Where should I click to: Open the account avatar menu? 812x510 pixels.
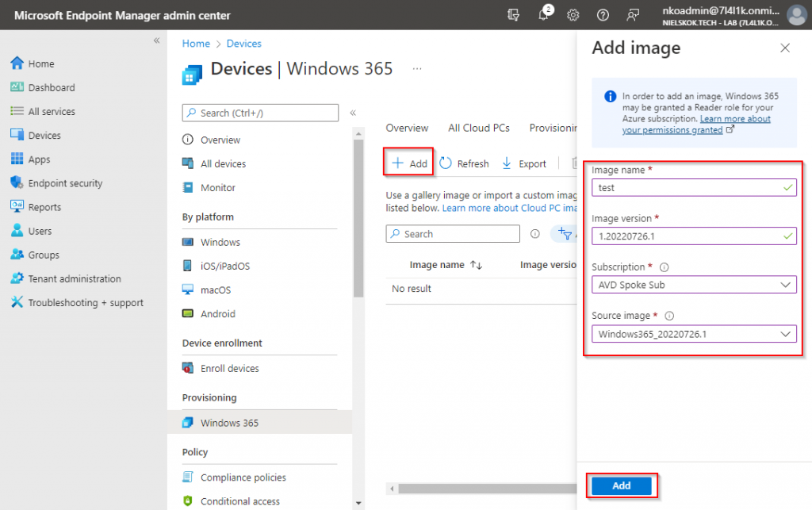(796, 14)
